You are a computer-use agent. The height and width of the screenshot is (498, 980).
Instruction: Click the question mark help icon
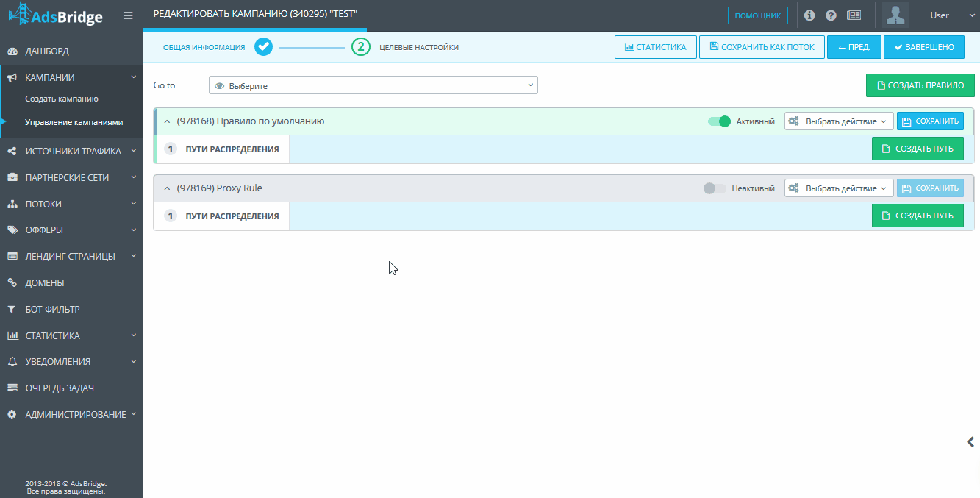[831, 15]
